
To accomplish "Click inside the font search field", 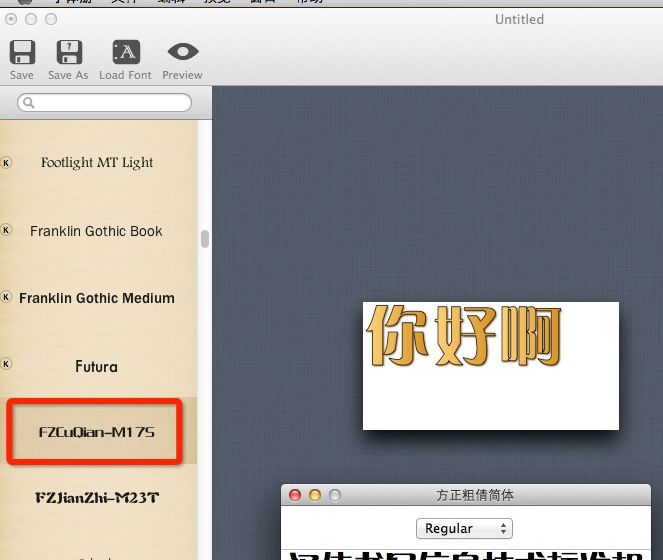I will 110,103.
